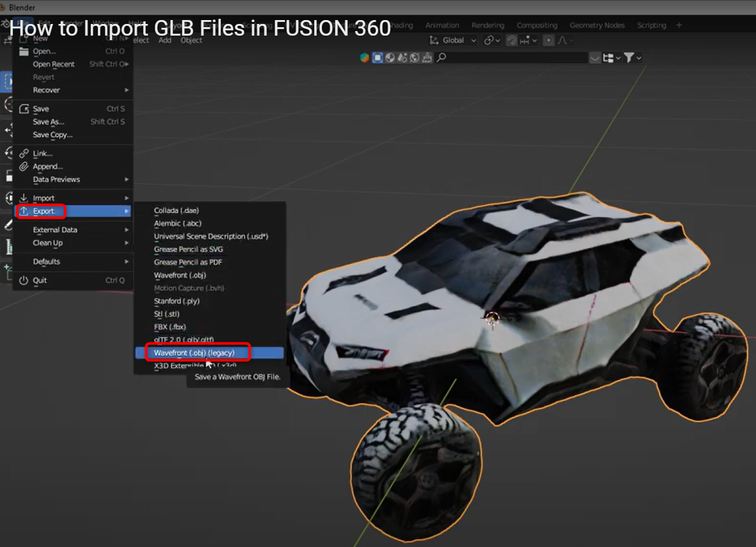
Task: Export as glTF 2.0 (.glb/.gltf)
Action: click(209, 340)
